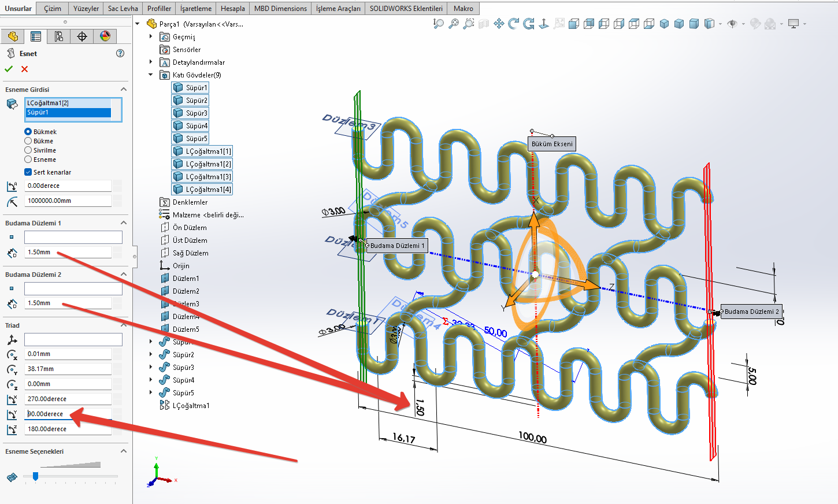Open the PropertyManager tab icon

pyautogui.click(x=36, y=36)
